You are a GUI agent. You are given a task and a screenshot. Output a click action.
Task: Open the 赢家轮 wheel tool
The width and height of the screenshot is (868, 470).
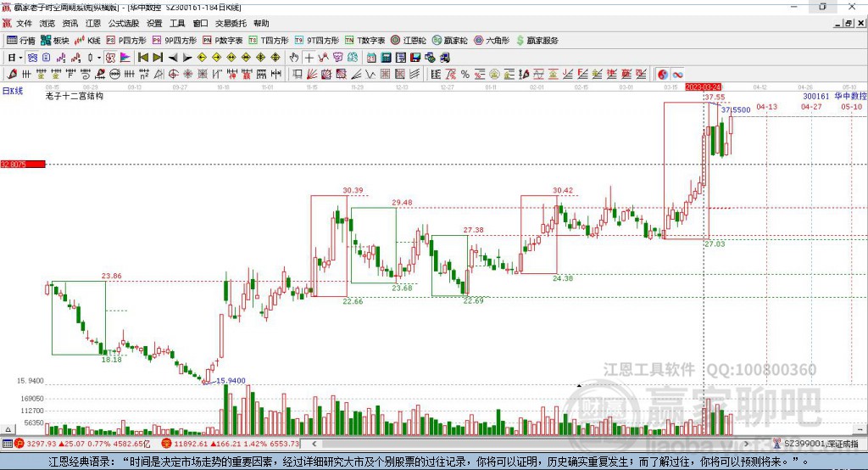click(449, 41)
